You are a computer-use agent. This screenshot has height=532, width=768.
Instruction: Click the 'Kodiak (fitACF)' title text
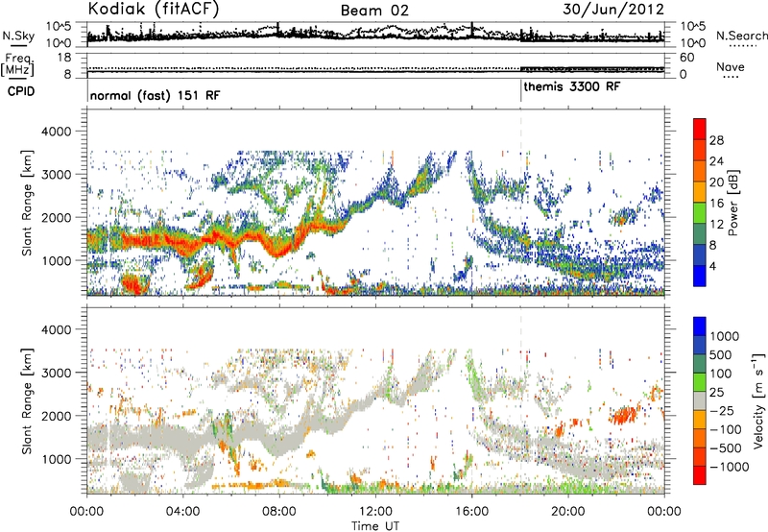pyautogui.click(x=154, y=9)
